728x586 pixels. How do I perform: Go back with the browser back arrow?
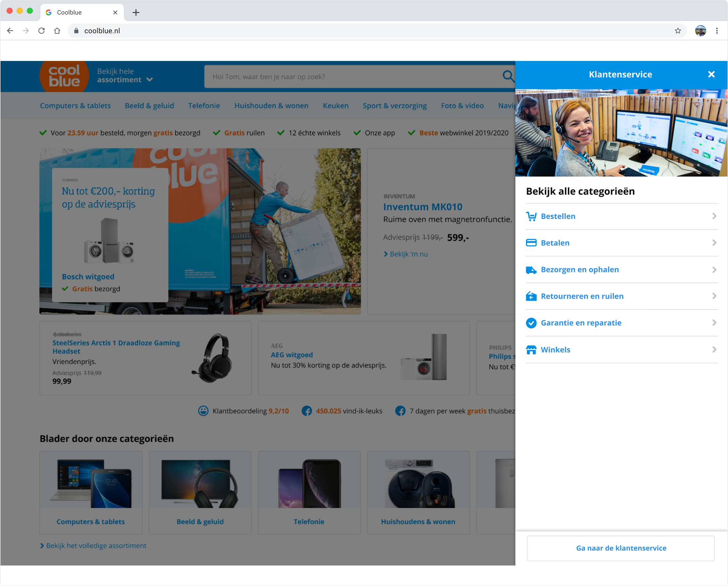coord(10,31)
